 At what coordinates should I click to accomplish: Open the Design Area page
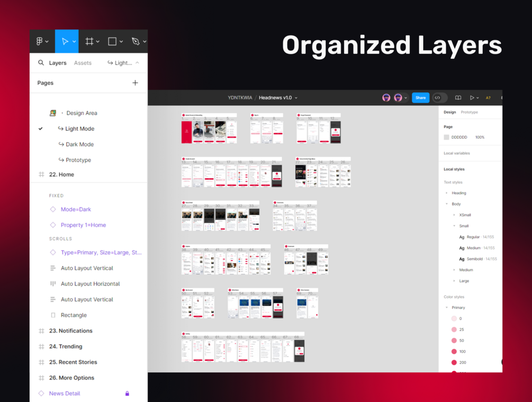point(82,113)
